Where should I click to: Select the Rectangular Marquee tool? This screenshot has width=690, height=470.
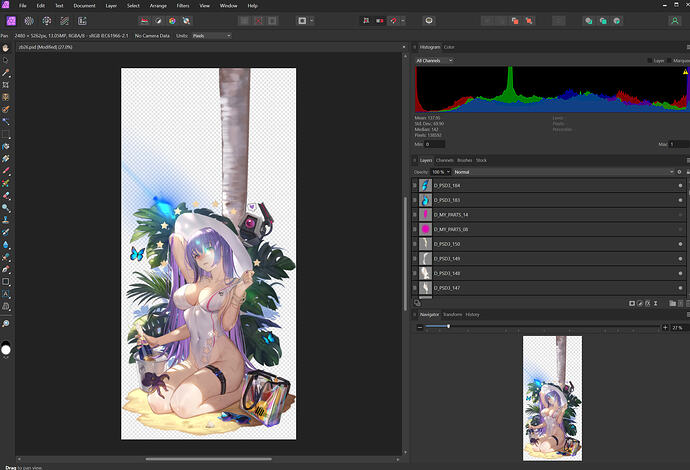pyautogui.click(x=6, y=134)
